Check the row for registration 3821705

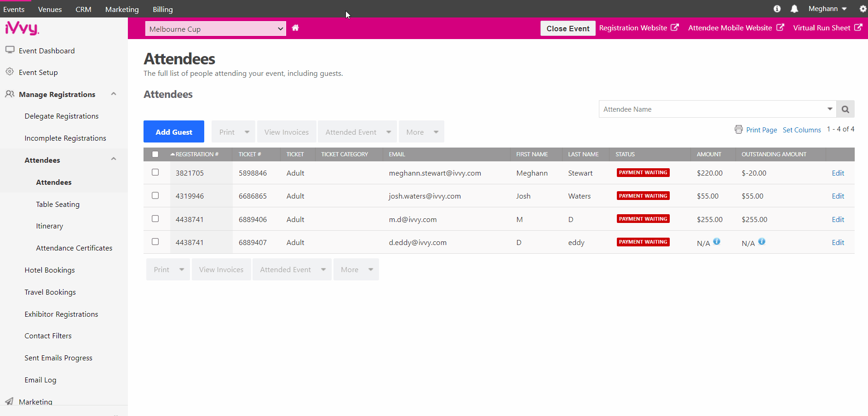(155, 172)
